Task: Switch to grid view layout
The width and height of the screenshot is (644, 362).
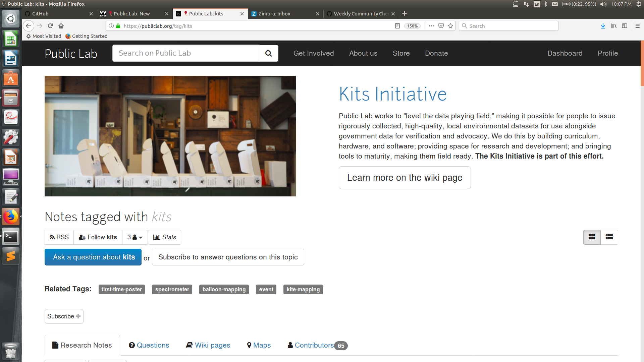Action: click(592, 237)
